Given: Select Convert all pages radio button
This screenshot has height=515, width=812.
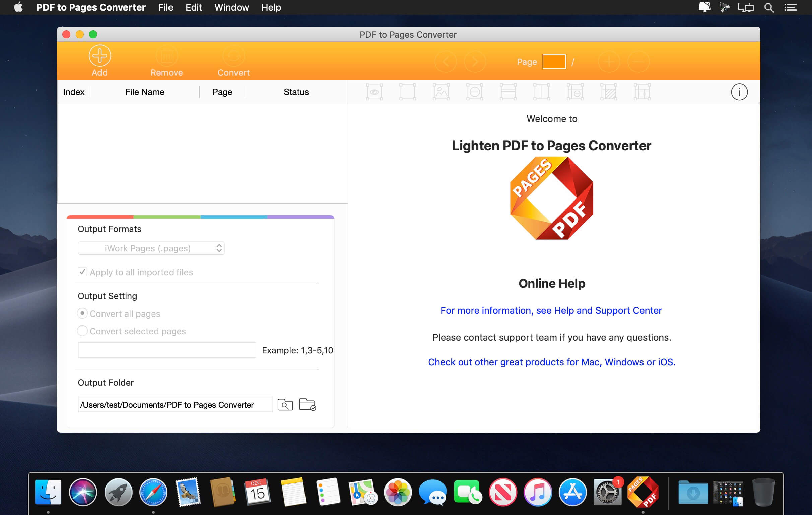Looking at the screenshot, I should click(x=82, y=313).
